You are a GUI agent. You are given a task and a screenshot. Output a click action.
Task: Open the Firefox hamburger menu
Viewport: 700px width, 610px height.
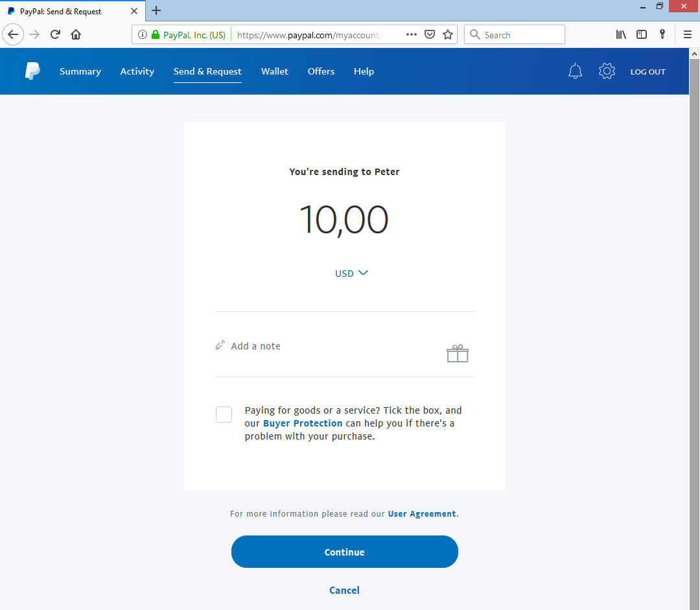[688, 34]
